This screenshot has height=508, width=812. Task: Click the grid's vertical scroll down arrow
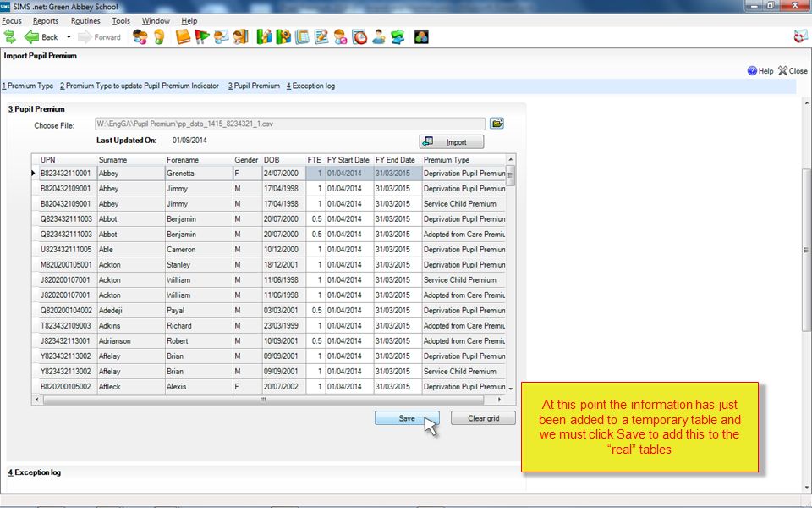(x=511, y=389)
